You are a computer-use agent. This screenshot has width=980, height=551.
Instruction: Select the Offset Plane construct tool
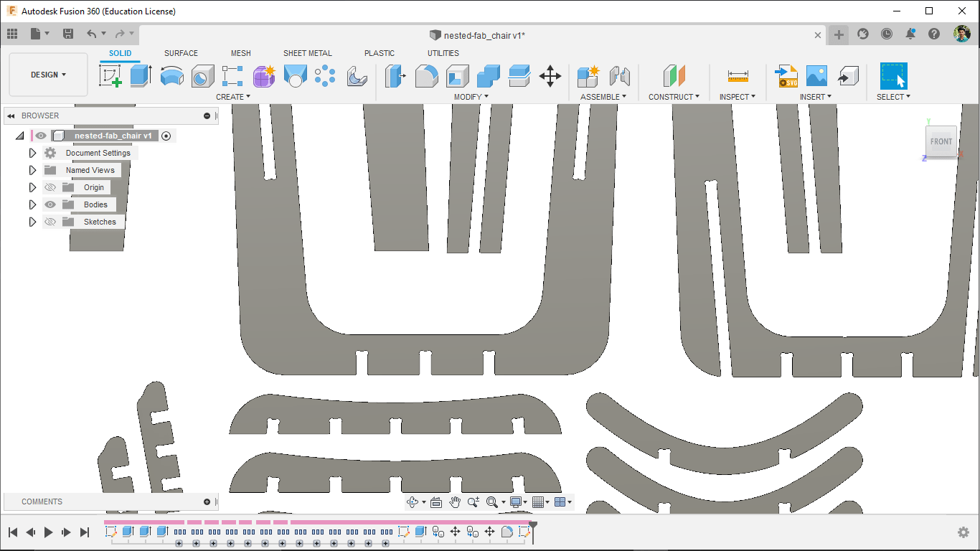coord(674,75)
